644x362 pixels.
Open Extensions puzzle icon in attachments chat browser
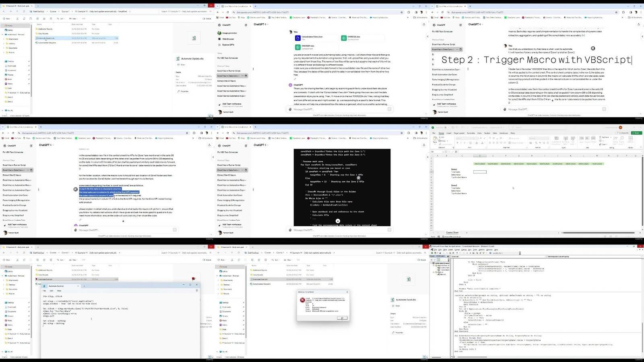click(x=409, y=12)
